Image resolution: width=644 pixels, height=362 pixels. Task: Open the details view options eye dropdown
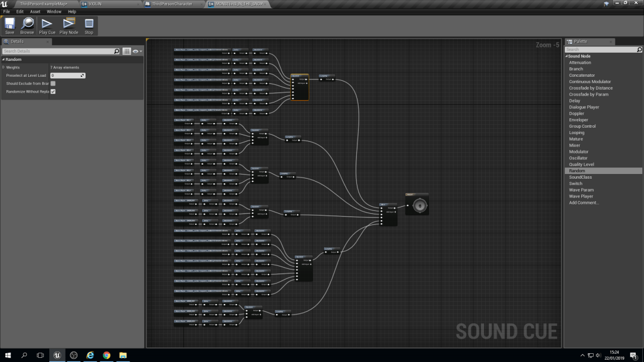(137, 52)
